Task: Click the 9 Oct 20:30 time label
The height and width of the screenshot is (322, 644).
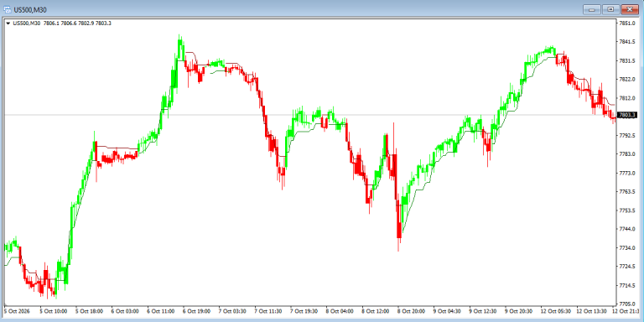Action: (x=518, y=311)
